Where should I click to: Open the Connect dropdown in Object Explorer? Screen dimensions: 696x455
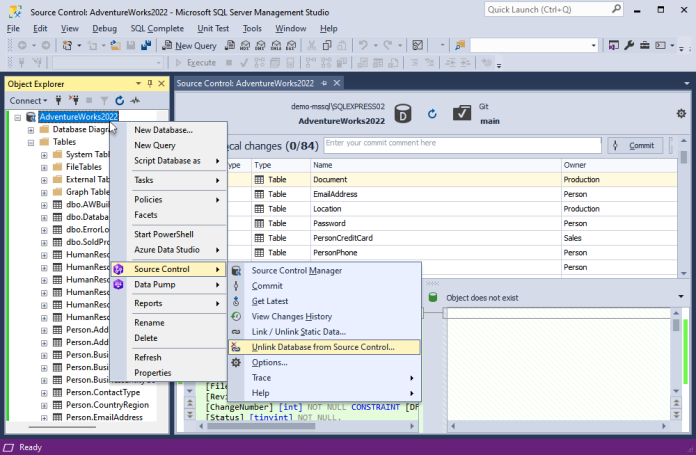click(29, 101)
